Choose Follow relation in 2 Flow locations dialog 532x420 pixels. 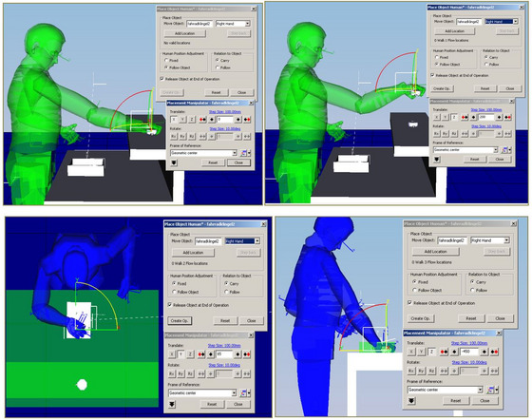pyautogui.click(x=226, y=292)
